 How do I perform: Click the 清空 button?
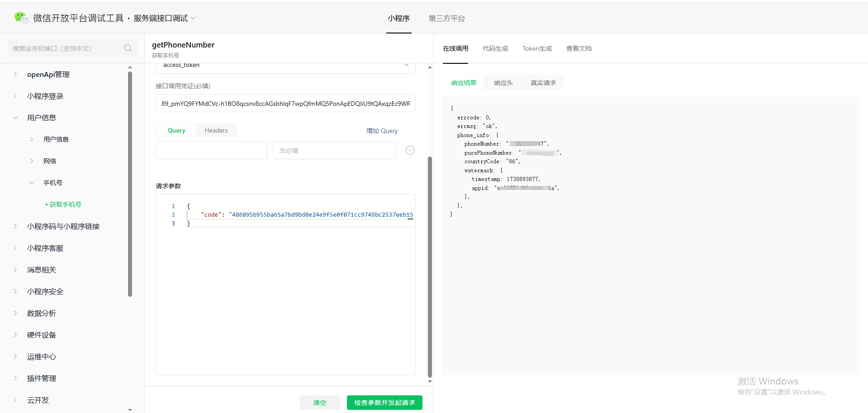[320, 403]
